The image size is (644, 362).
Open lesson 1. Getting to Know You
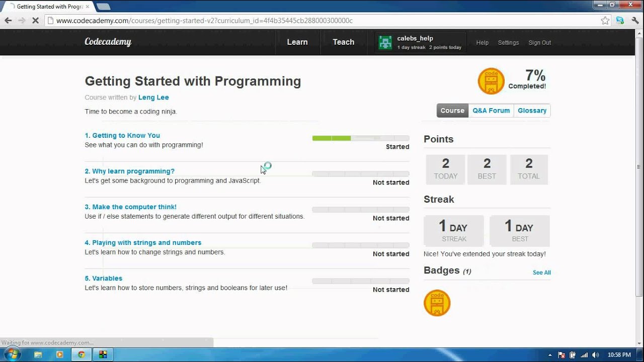point(122,135)
